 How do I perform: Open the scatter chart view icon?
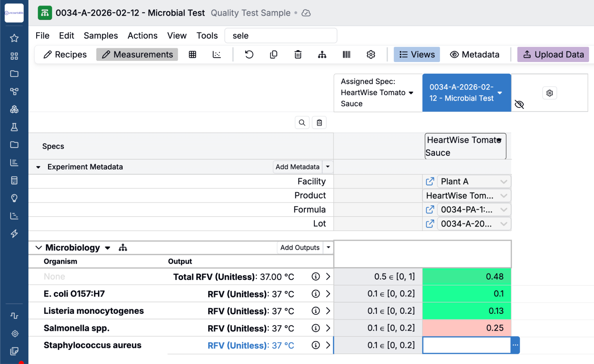[217, 54]
